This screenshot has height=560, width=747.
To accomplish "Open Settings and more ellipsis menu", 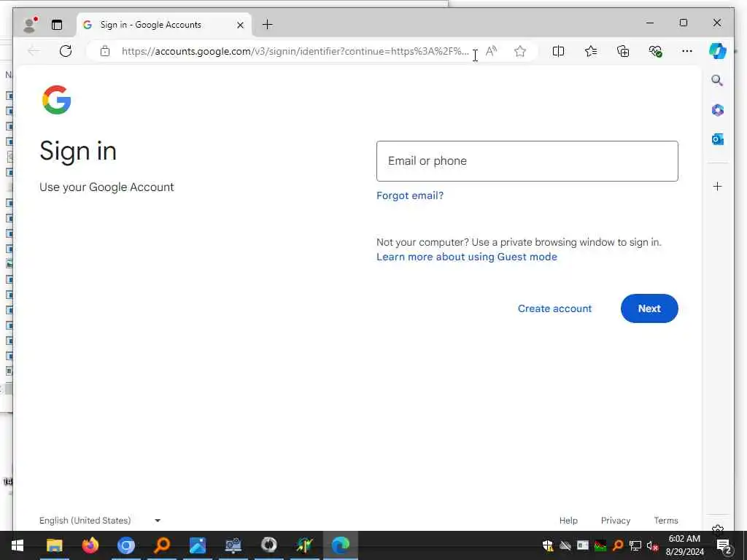I will [686, 51].
